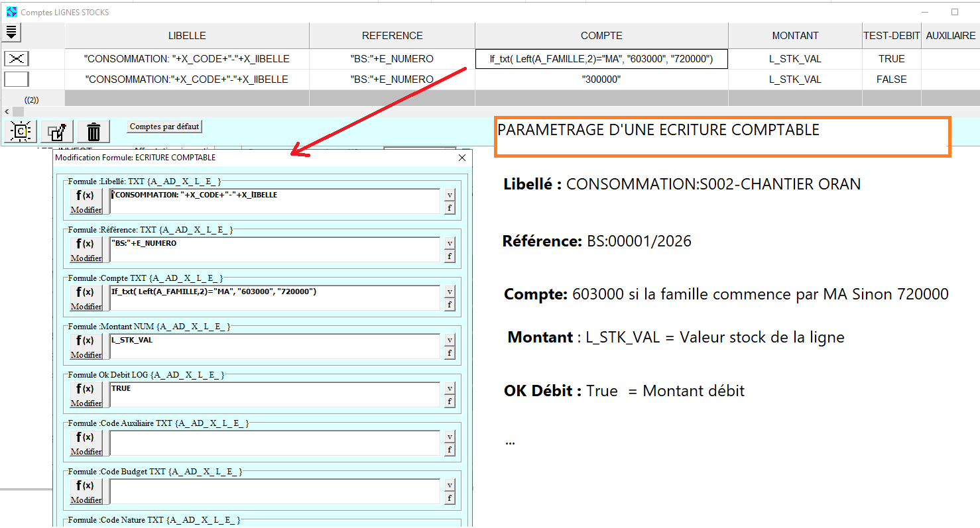
Task: Open the grid options menu icon
Action: (x=11, y=32)
